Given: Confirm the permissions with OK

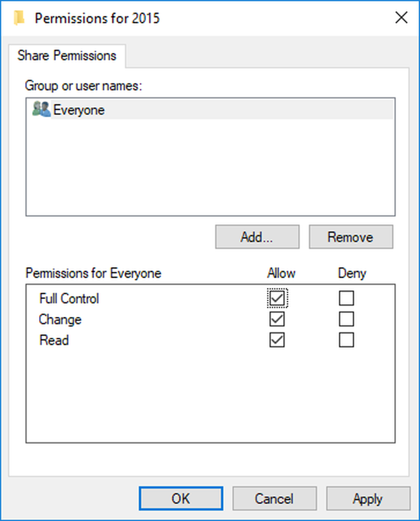Looking at the screenshot, I should pyautogui.click(x=181, y=499).
